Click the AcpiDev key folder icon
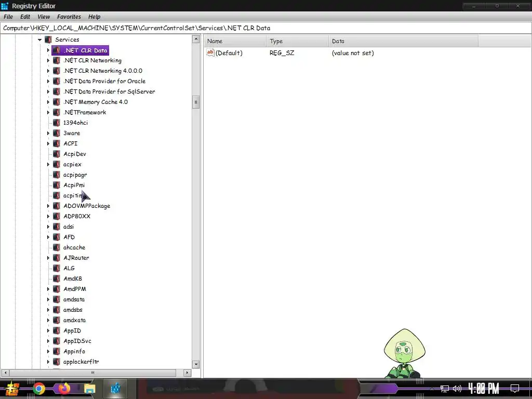This screenshot has height=399, width=532. (57, 154)
